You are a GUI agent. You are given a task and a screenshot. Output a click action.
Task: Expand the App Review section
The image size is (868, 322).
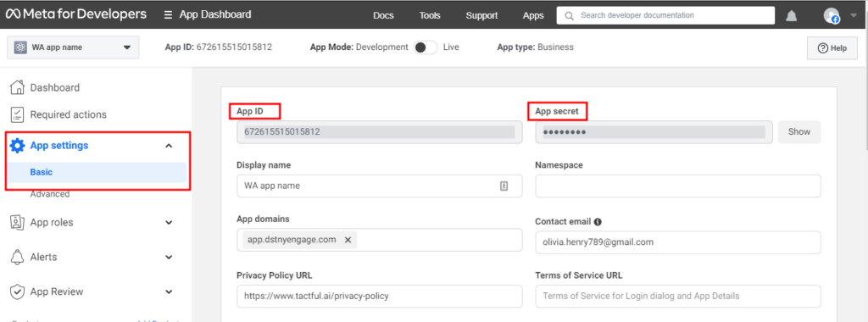coord(170,291)
